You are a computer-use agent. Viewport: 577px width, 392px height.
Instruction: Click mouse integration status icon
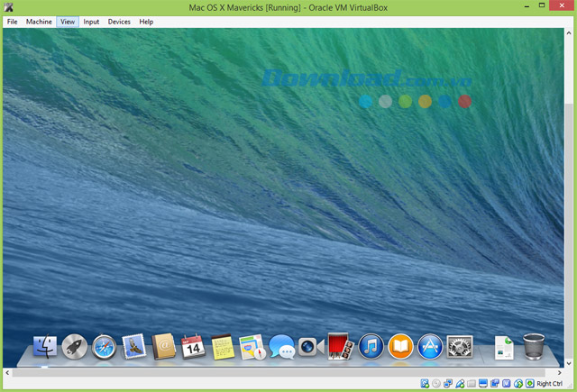518,384
